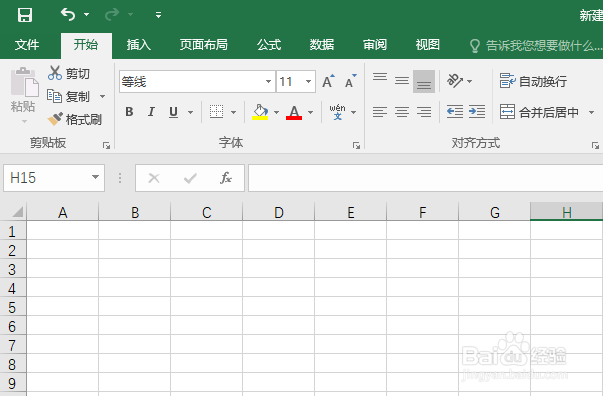Viewport: 603px width, 396px height.
Task: Open the 文件 menu tab
Action: point(27,45)
